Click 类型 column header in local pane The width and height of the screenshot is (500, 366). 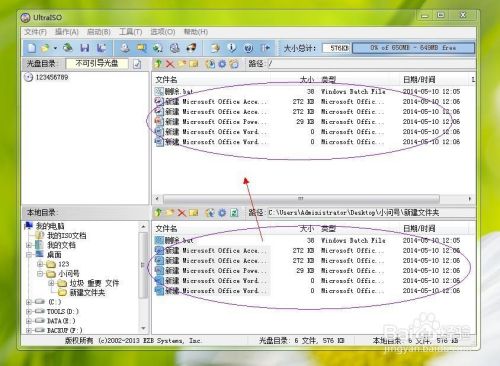click(328, 229)
